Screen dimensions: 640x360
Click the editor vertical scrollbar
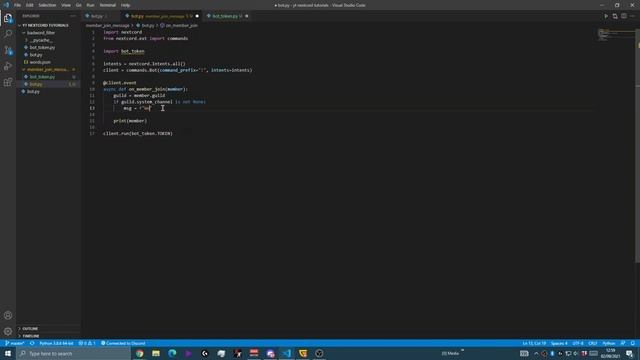click(x=638, y=147)
